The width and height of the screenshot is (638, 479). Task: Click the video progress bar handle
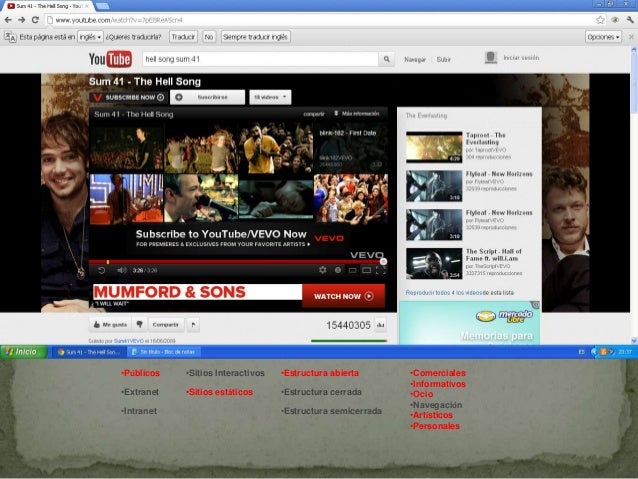pyautogui.click(x=383, y=262)
